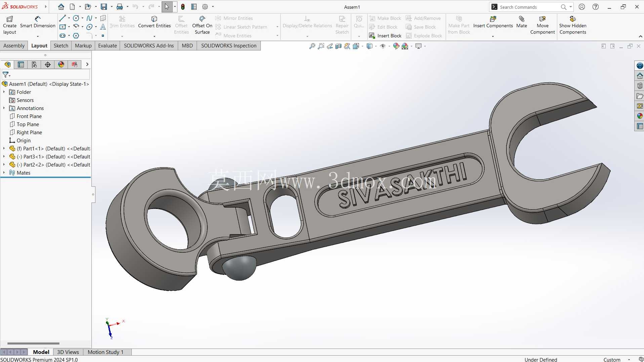
Task: Click the Home icon in the top toolbar
Action: [61, 7]
